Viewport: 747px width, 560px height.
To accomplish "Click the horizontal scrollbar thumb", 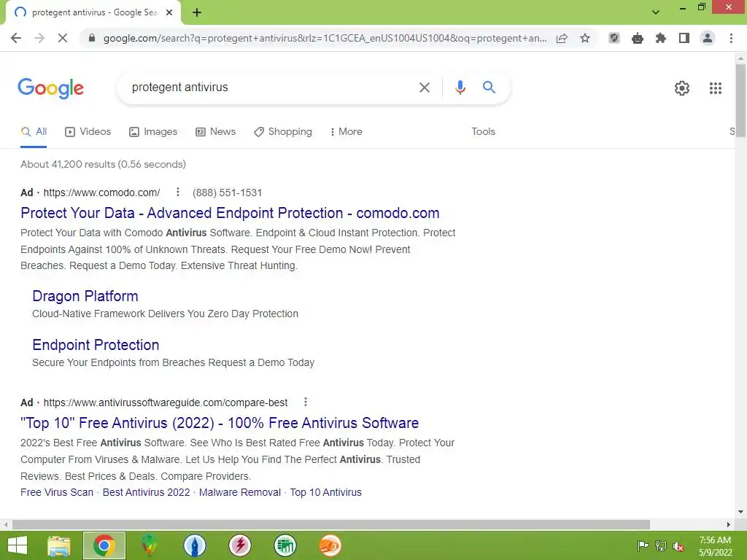I will (x=331, y=524).
